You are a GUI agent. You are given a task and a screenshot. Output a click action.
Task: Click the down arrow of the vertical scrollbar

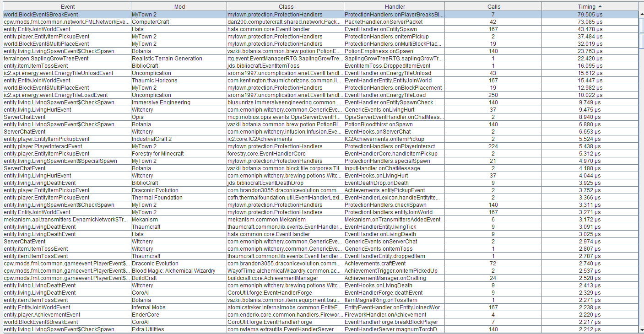tap(641, 330)
